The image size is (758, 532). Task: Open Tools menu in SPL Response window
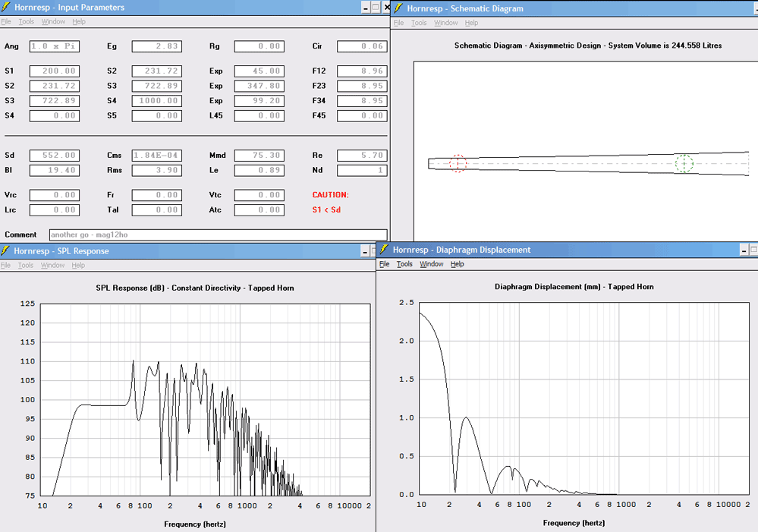pyautogui.click(x=26, y=265)
